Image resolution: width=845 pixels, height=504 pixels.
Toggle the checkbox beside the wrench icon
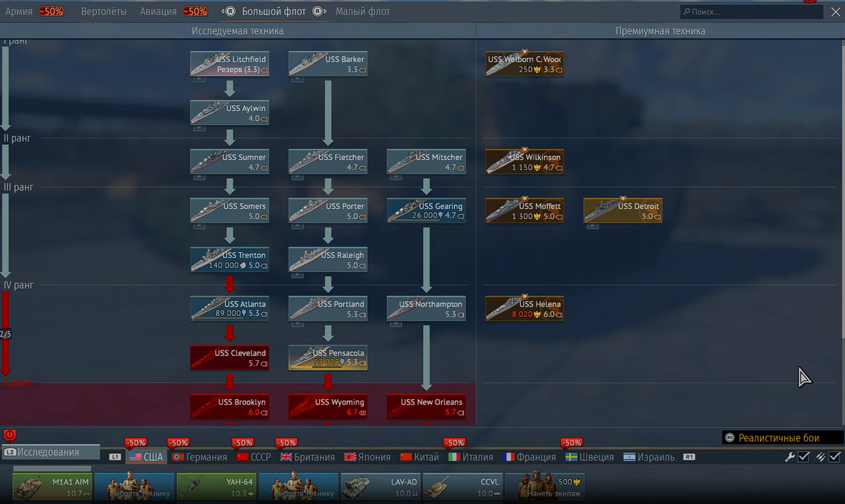point(804,457)
